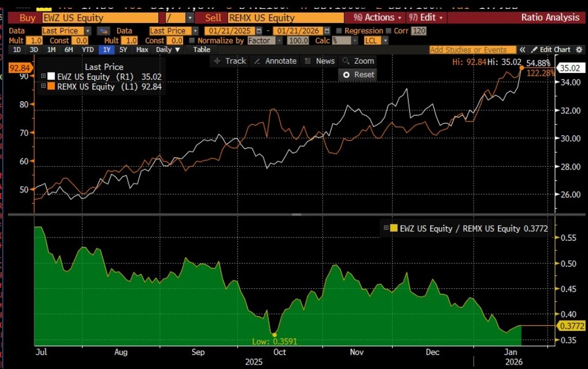
Task: Click end date field 01/21/2026
Action: (298, 31)
